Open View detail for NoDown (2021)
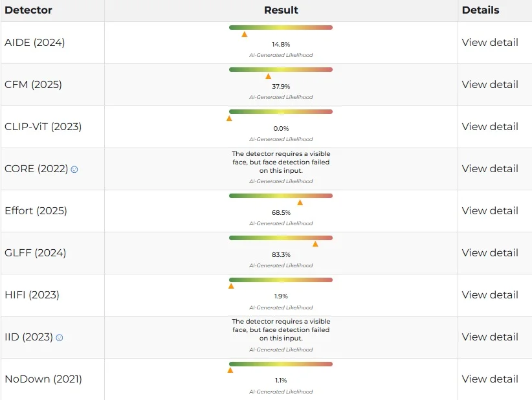The width and height of the screenshot is (532, 400). point(490,379)
